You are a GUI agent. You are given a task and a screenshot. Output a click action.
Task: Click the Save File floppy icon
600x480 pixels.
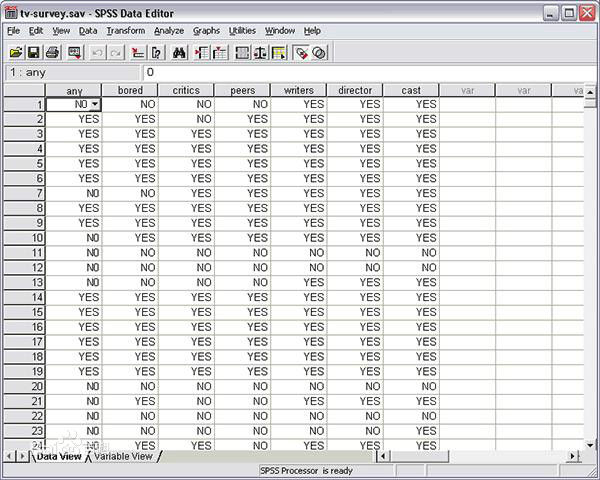[x=34, y=52]
